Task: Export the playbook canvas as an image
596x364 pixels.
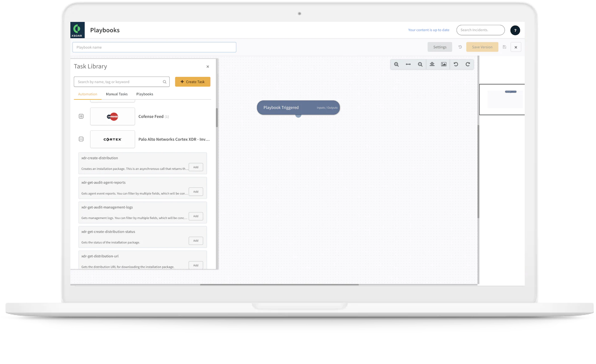Action: [x=444, y=64]
